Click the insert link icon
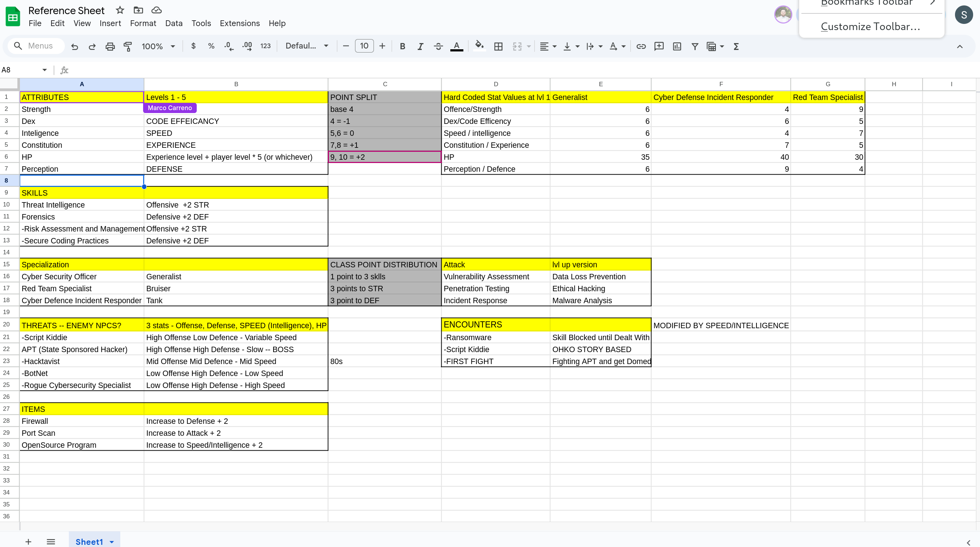 (641, 46)
